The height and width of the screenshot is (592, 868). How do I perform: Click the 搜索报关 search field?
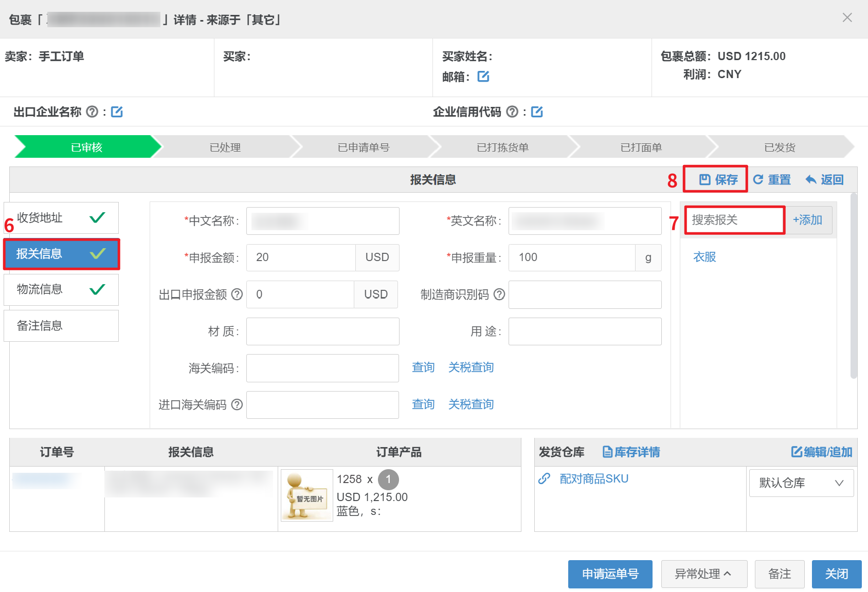pyautogui.click(x=734, y=220)
